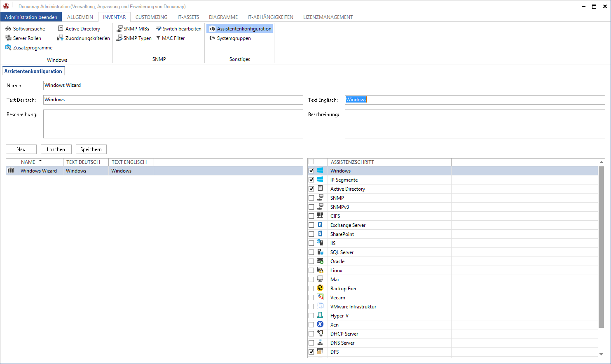Click the Assistentenkonfiguration ribbon icon
Viewport: 611px width, 364px height.
tap(212, 29)
